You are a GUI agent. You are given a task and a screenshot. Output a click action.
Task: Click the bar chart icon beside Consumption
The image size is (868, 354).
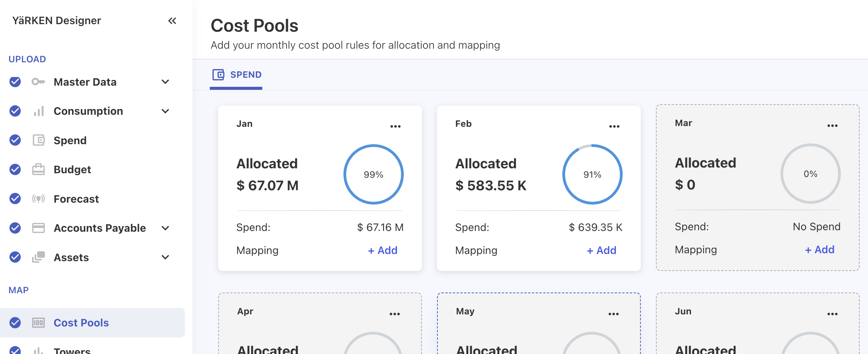click(38, 111)
